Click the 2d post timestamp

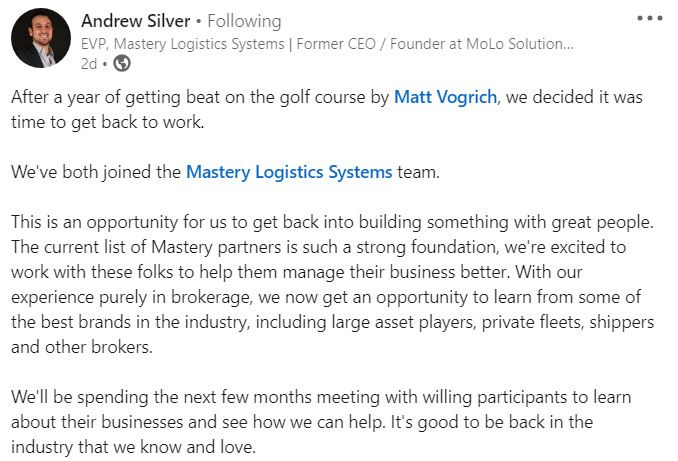point(89,64)
